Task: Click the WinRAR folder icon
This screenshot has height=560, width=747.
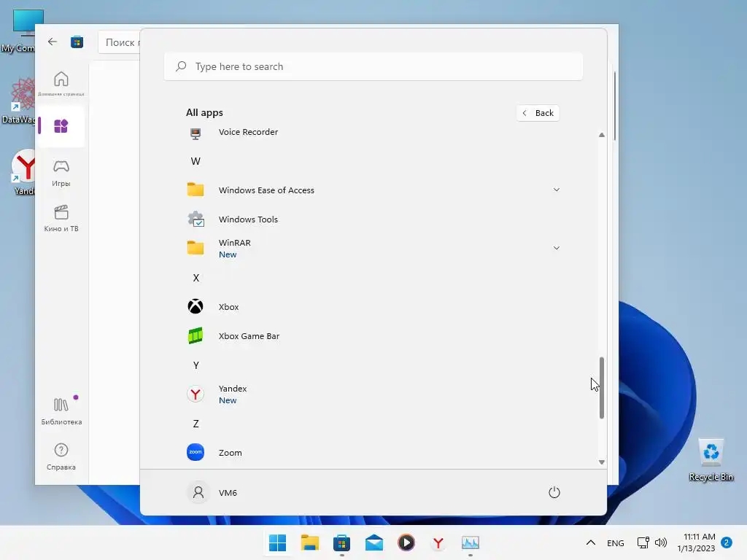Action: point(196,248)
